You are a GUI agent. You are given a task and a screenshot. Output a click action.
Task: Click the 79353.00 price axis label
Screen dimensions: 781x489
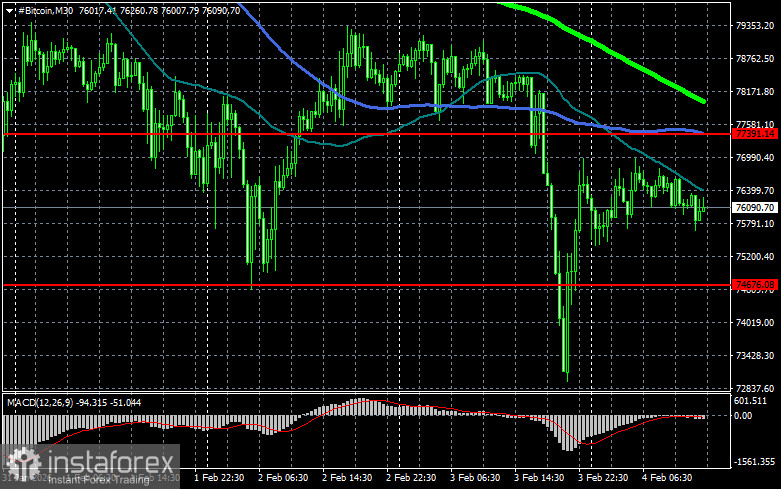[x=755, y=26]
